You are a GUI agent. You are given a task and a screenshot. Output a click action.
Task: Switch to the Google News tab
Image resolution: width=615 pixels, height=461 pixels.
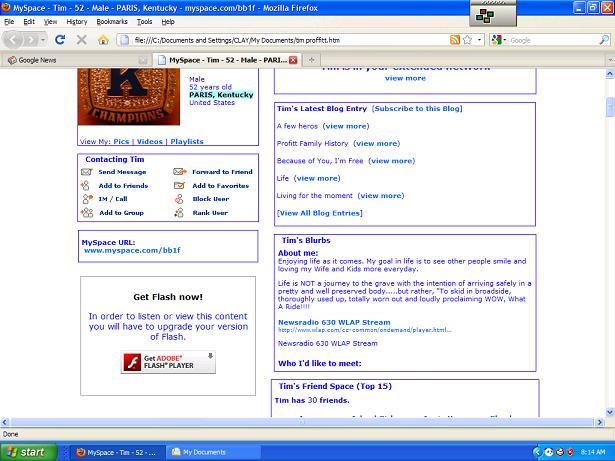(77, 60)
